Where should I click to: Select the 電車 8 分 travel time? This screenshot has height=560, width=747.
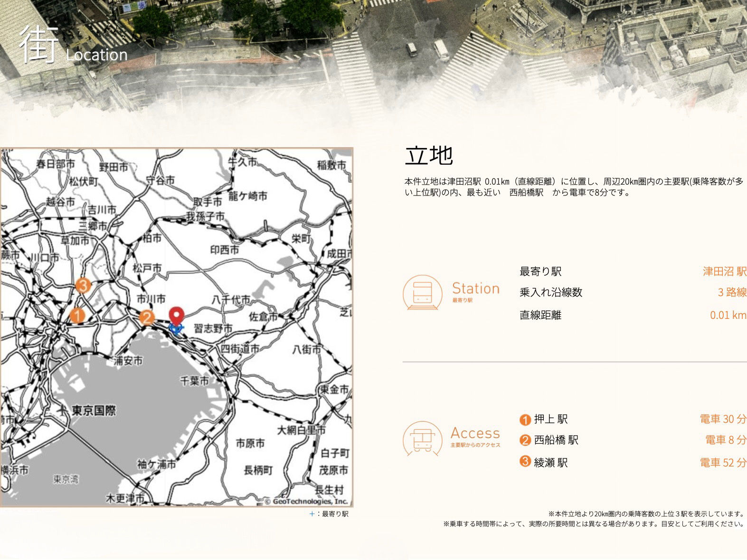pos(725,440)
